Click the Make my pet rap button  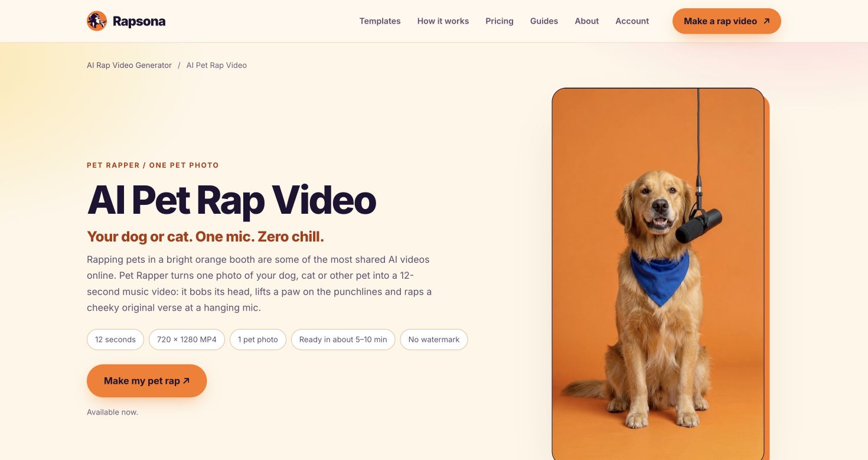[147, 381]
